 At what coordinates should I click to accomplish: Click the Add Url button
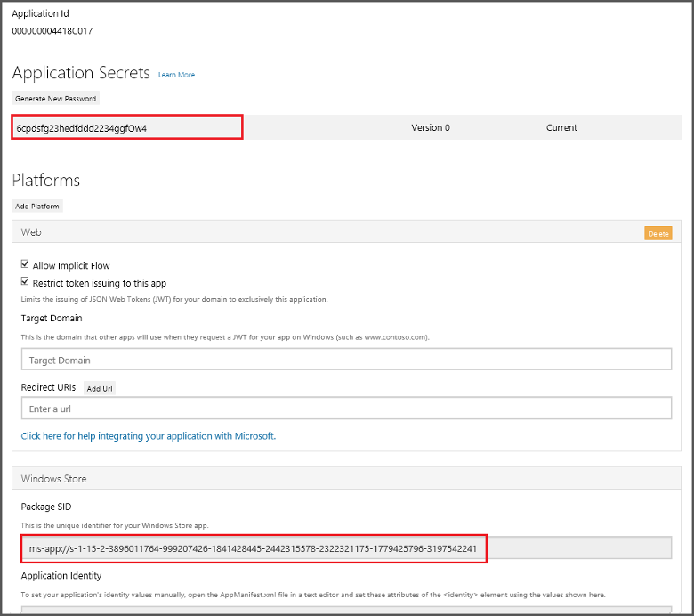pos(100,389)
